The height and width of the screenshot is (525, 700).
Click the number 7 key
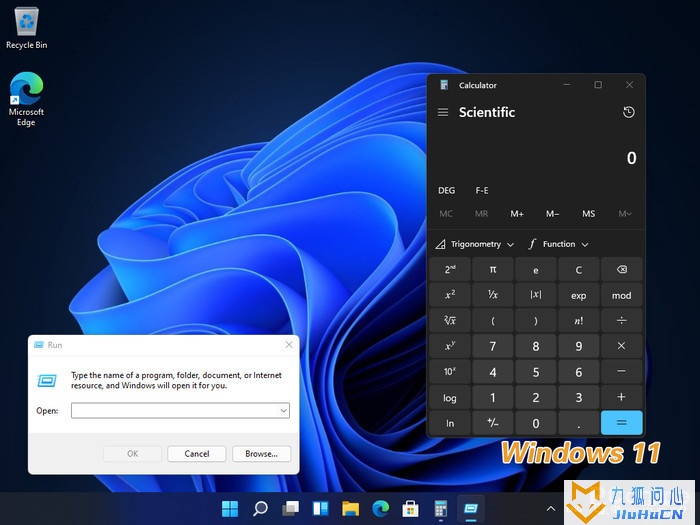(x=493, y=346)
